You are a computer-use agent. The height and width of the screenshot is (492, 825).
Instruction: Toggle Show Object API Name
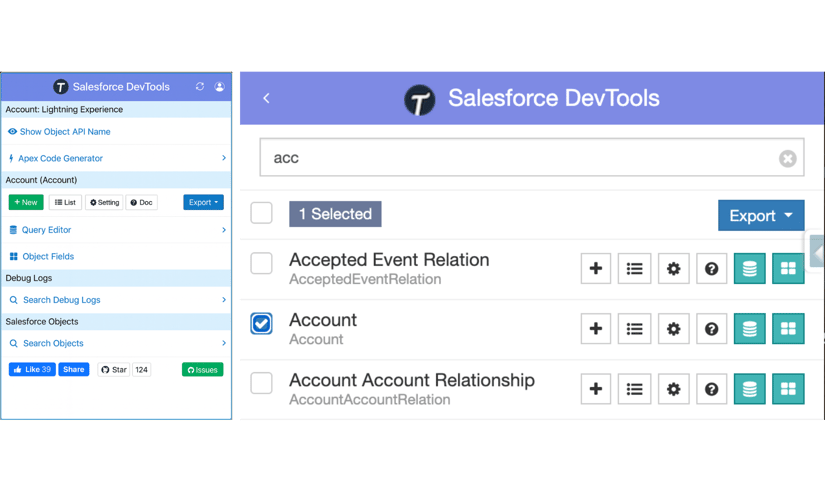click(59, 132)
